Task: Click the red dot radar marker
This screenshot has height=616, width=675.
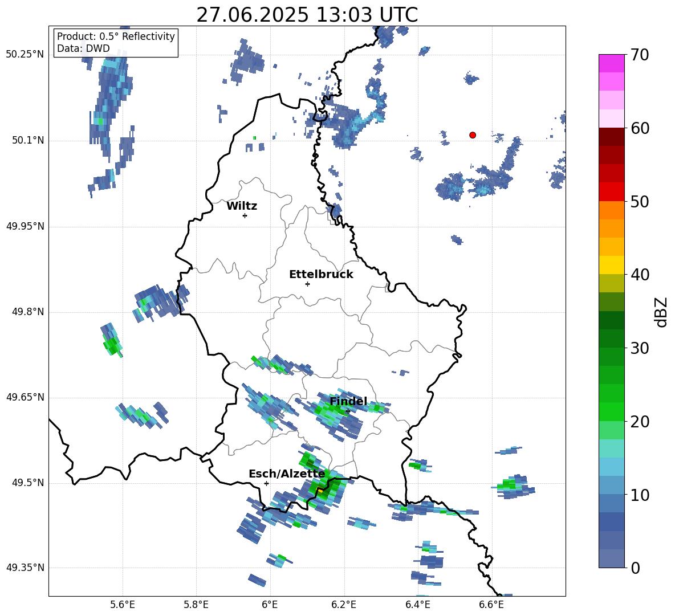Action: 473,135
